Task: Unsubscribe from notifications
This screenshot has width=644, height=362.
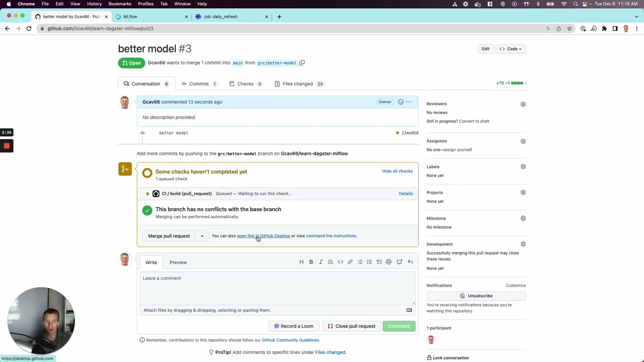Action: point(476,296)
